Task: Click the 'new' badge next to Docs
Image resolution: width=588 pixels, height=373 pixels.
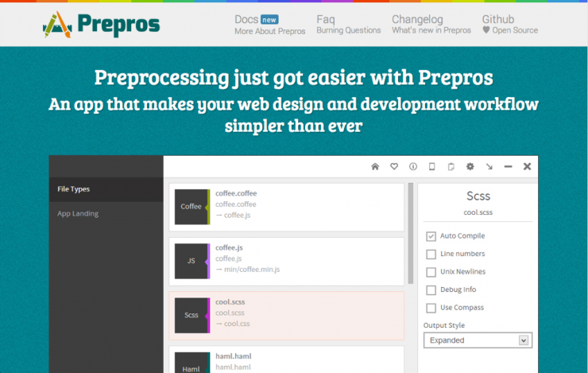Action: [269, 20]
